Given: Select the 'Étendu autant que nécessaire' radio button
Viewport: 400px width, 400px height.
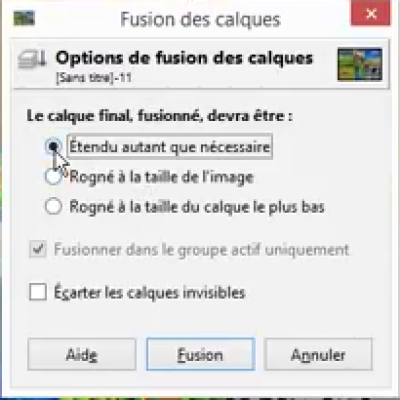Looking at the screenshot, I should (x=53, y=146).
